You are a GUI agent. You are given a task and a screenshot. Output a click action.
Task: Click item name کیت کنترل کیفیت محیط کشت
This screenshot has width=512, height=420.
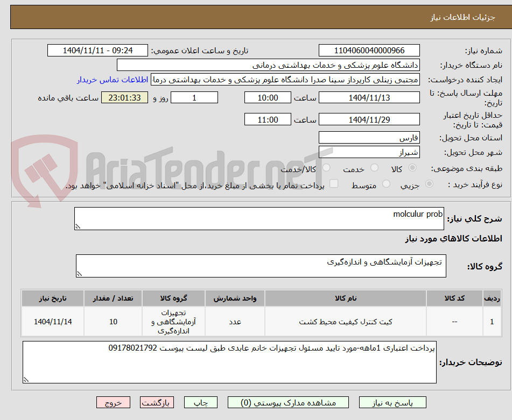(x=346, y=322)
